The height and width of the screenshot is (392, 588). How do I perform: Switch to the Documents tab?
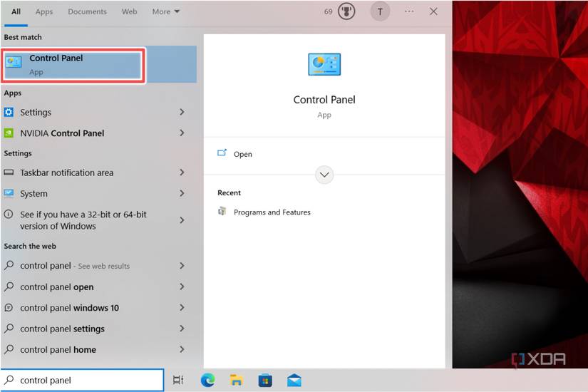(88, 11)
